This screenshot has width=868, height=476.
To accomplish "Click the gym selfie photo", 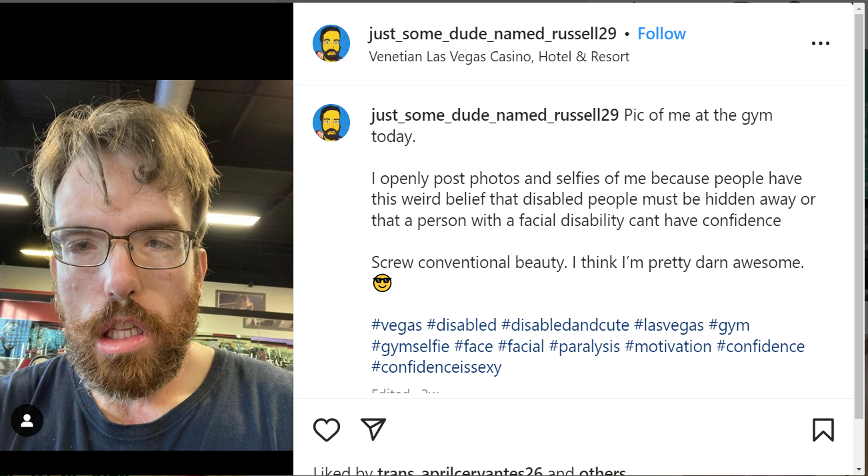I will tap(147, 265).
